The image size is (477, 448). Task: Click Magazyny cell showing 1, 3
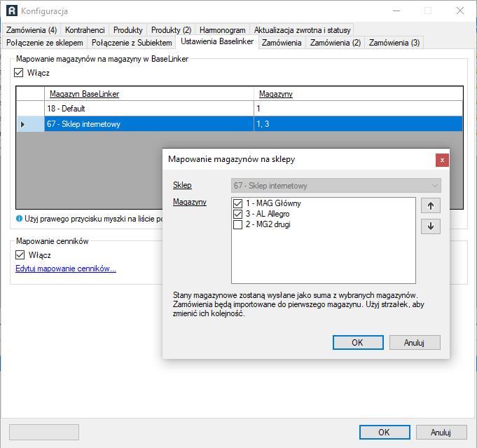click(359, 124)
